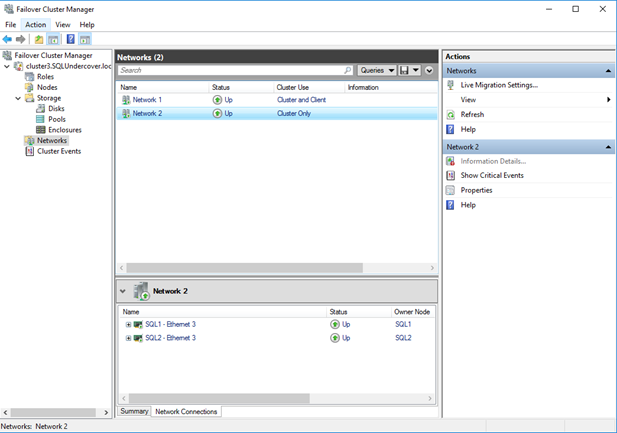The image size is (617, 433).
Task: Click the Nodes icon in the tree
Action: [x=30, y=87]
